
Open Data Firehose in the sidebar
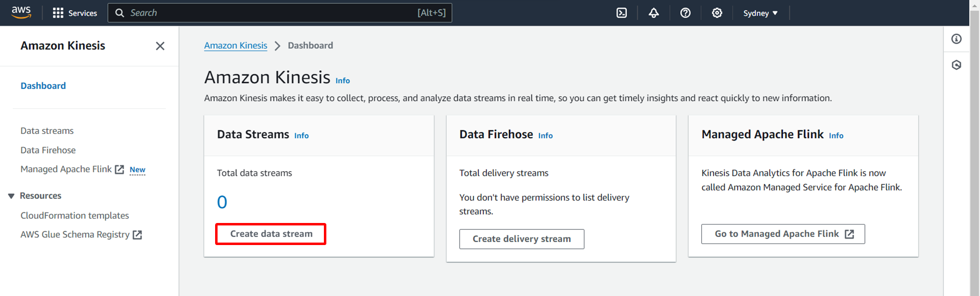click(x=48, y=150)
